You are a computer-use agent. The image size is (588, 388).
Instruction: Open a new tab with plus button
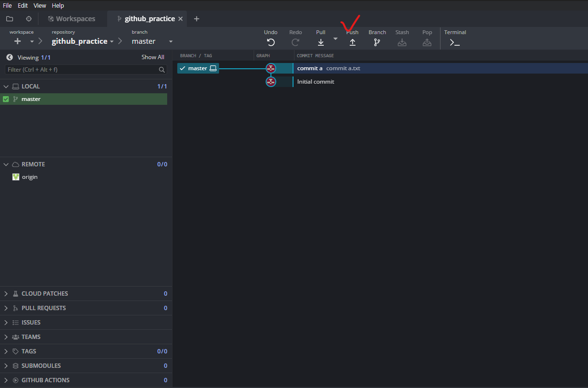(x=196, y=19)
